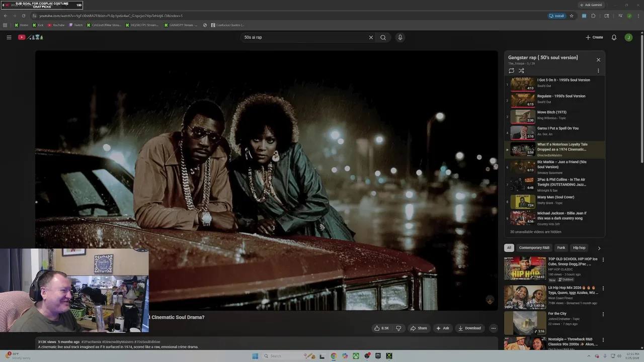Show more filter chips with arrow

599,248
